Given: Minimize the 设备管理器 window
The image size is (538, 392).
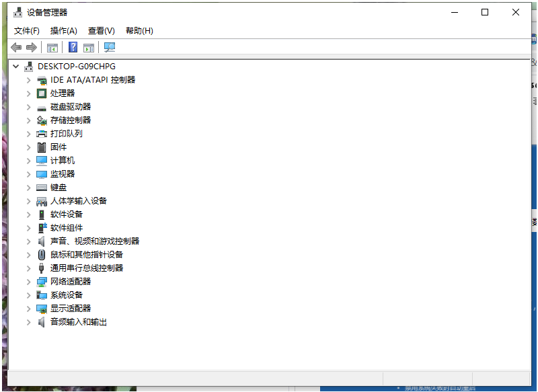Looking at the screenshot, I should [x=455, y=12].
